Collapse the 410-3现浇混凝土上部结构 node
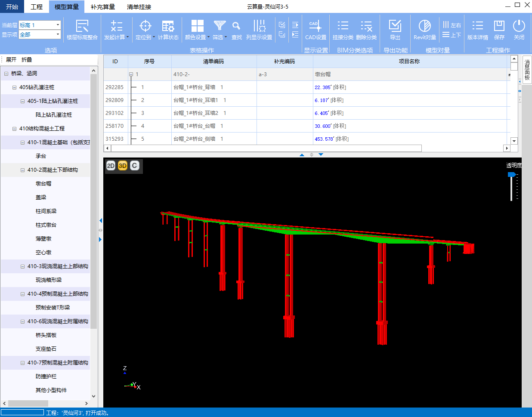Image resolution: width=532 pixels, height=417 pixels. [x=22, y=266]
